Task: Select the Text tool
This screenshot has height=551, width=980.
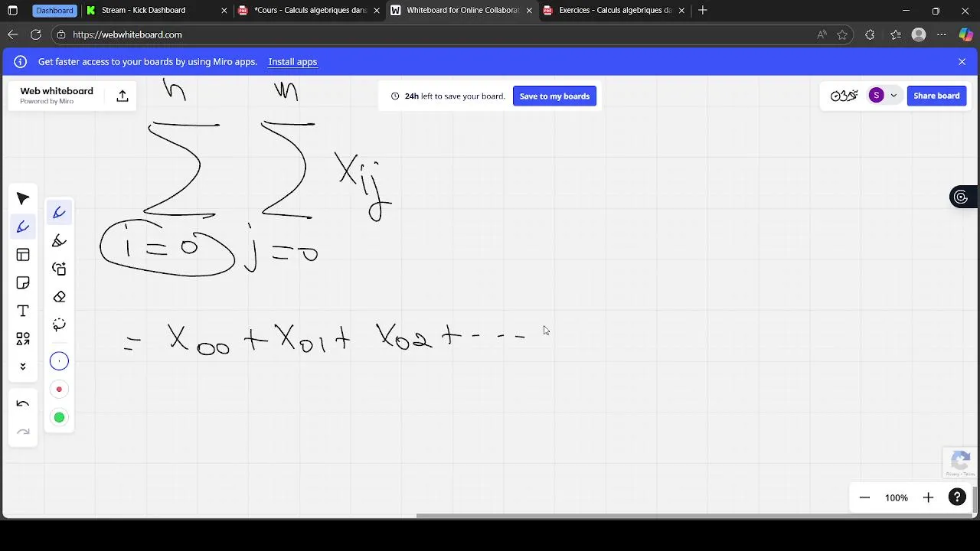Action: [23, 311]
